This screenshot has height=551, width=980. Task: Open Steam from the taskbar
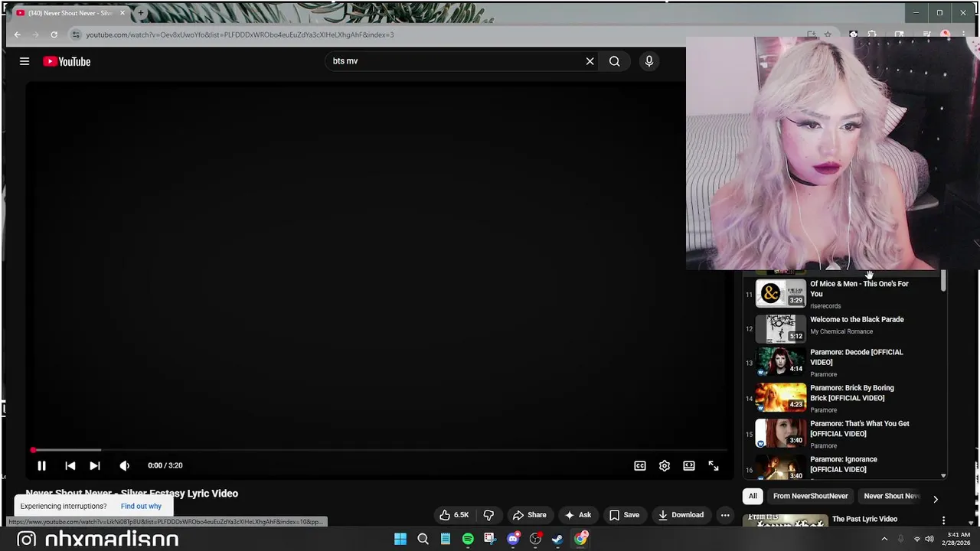pos(557,539)
